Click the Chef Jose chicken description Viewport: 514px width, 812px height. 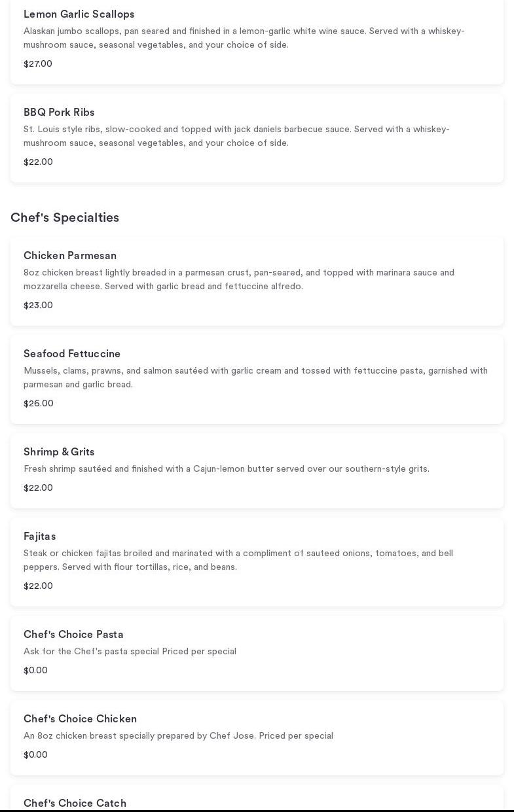(178, 736)
